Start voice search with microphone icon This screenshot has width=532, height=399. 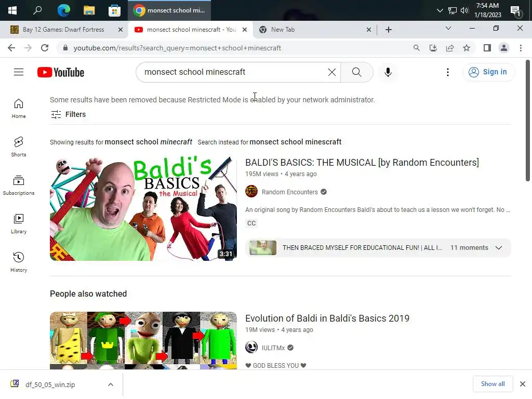[388, 72]
